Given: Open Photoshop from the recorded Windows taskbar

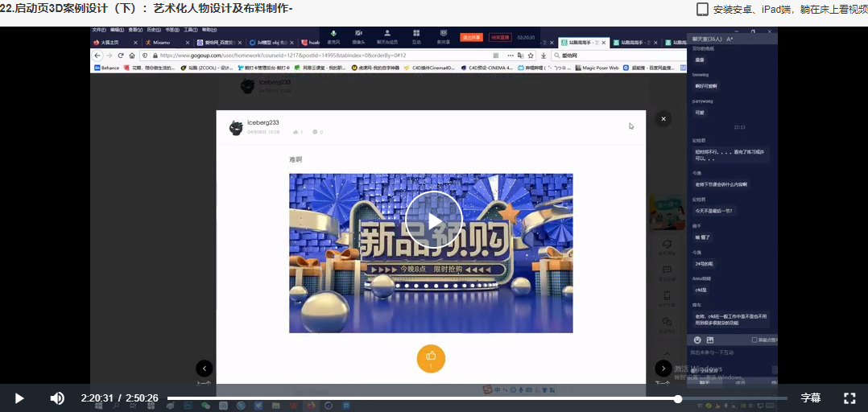Looking at the screenshot, I should pyautogui.click(x=188, y=406).
